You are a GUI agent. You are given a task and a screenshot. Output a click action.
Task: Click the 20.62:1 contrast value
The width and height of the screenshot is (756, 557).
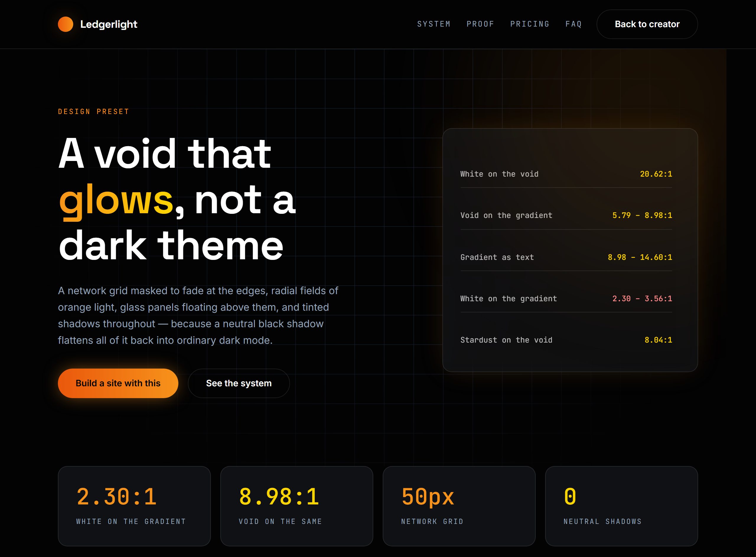(x=656, y=174)
